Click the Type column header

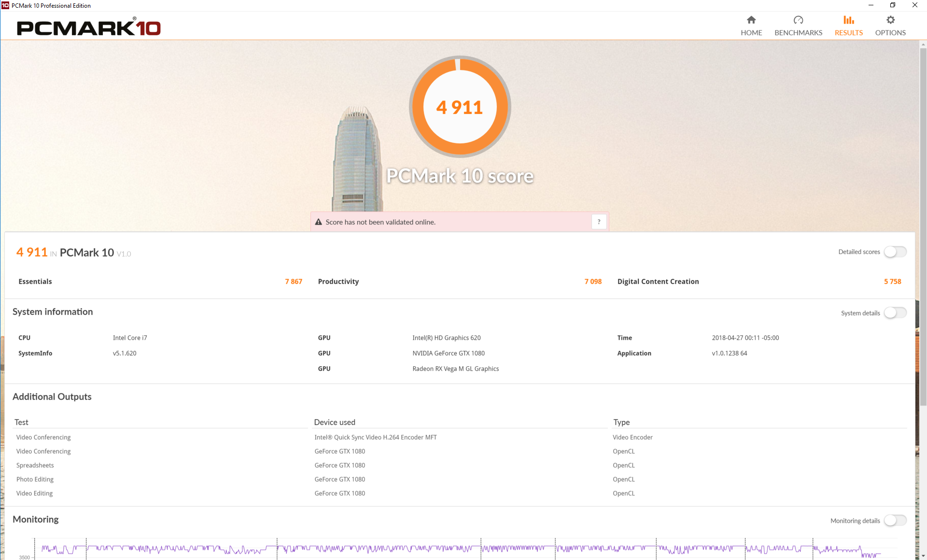click(621, 422)
